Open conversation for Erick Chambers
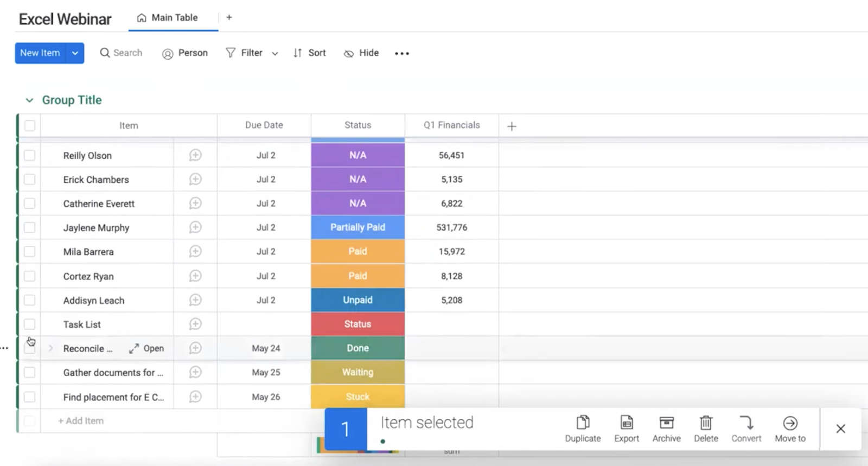 (195, 179)
